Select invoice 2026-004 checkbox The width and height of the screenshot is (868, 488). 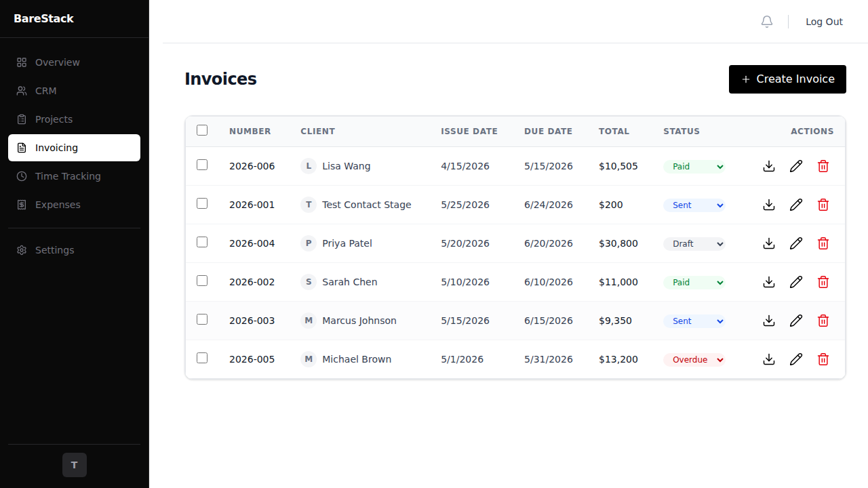[x=202, y=242]
